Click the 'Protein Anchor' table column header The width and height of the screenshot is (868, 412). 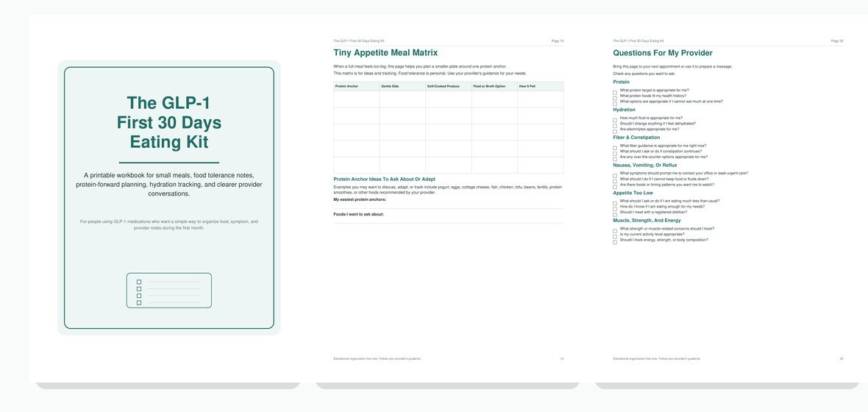(x=357, y=86)
